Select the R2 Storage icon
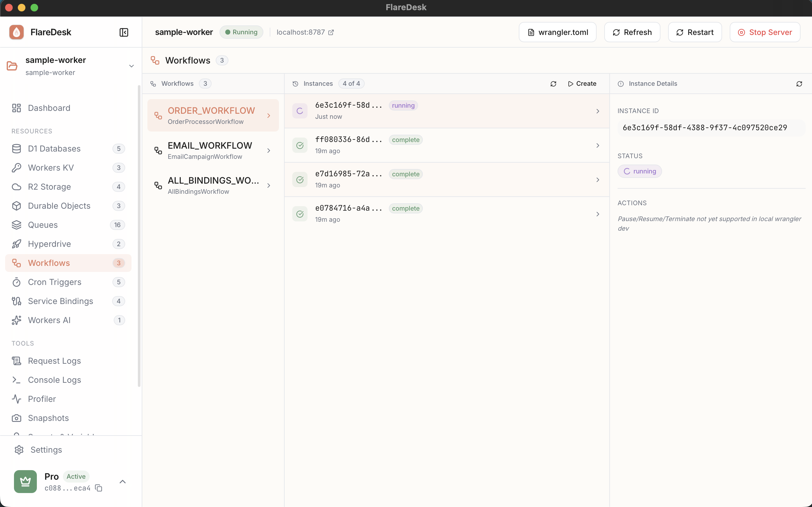Viewport: 812px width, 507px height. 17,187
